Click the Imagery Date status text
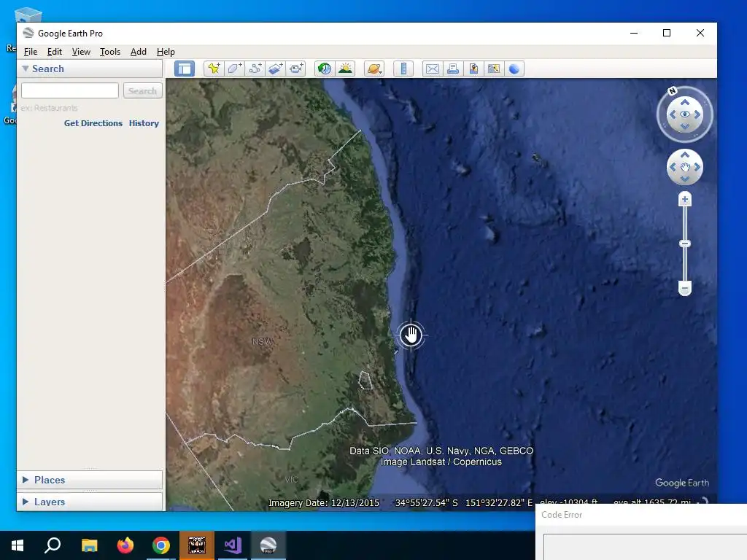The height and width of the screenshot is (560, 747). (324, 503)
